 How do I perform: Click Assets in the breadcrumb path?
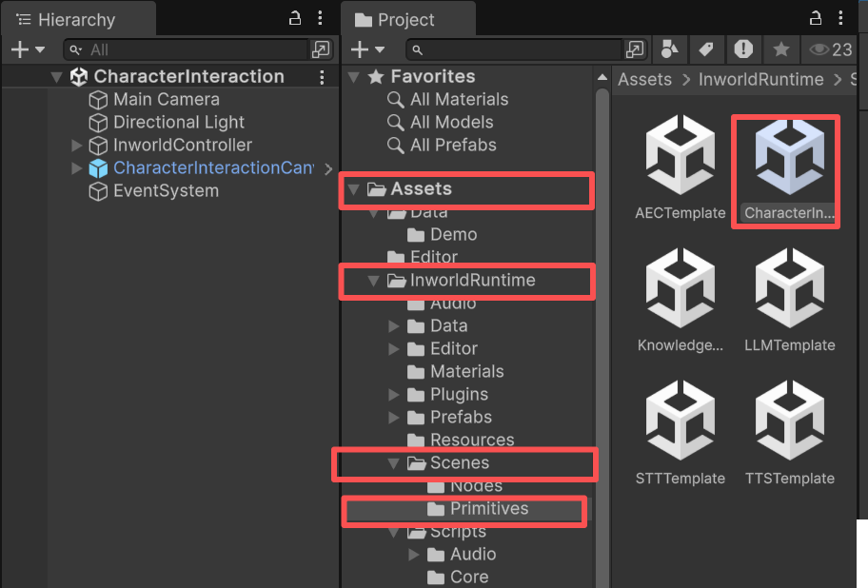click(x=645, y=80)
